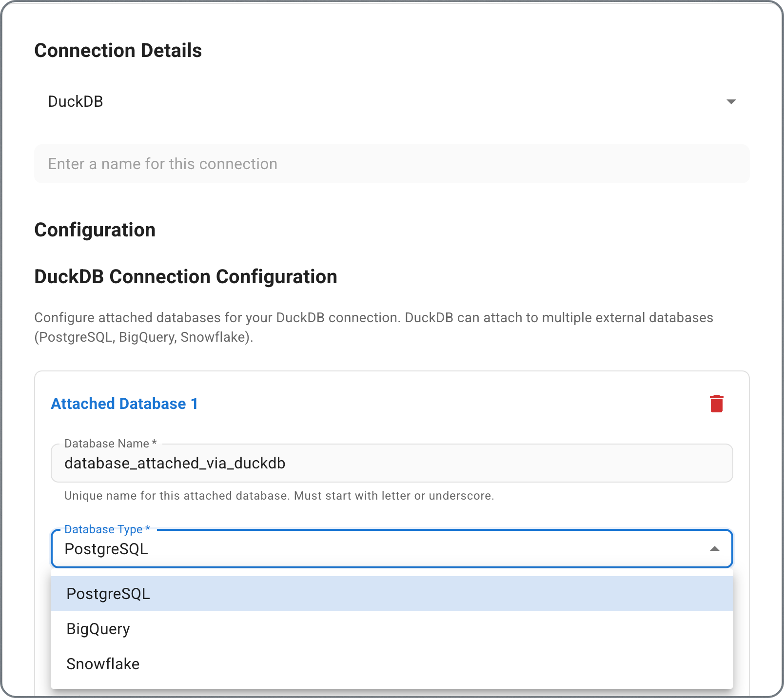Collapse the Database Type list using the up arrow

click(x=714, y=549)
